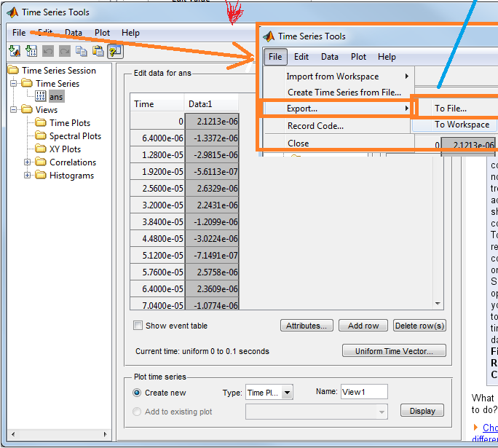Click tree panel scroll right arrow
This screenshot has height=448, width=498.
click(x=106, y=434)
